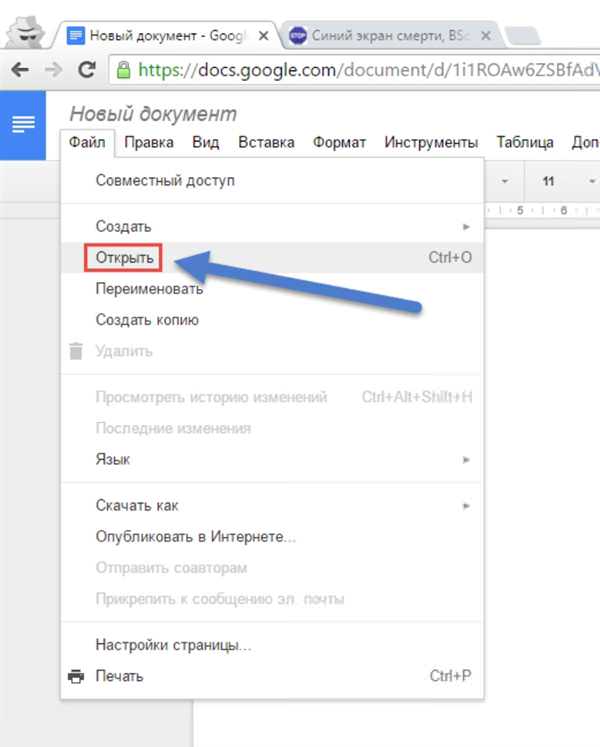Close the Синий экран смерти tab
Image resolution: width=600 pixels, height=747 pixels.
point(486,35)
